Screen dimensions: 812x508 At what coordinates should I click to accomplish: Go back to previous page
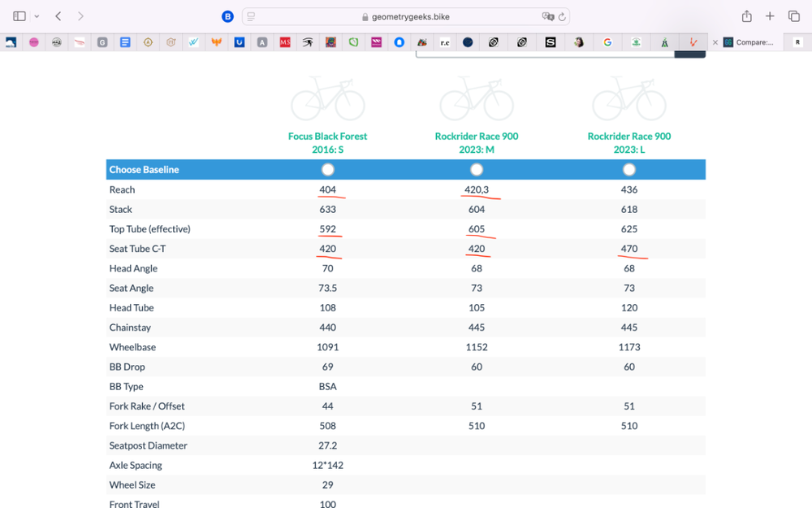[x=58, y=16]
